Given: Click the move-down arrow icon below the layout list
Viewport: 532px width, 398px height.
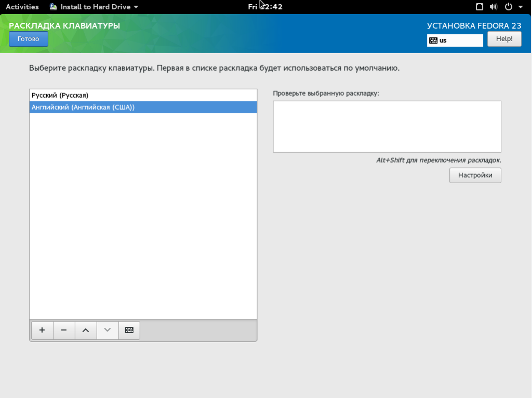Looking at the screenshot, I should coord(107,330).
